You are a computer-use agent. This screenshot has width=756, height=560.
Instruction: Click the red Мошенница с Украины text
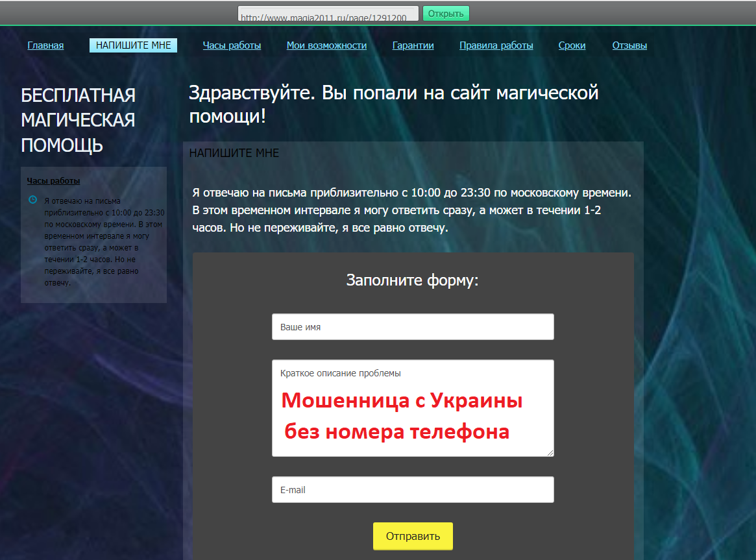coord(402,401)
